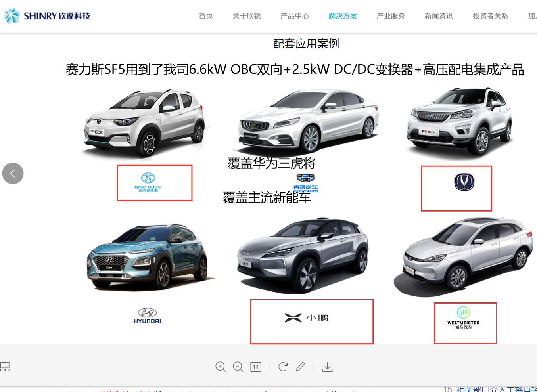Open the thumbnail grid view icon
The width and height of the screenshot is (537, 392).
tap(6, 367)
